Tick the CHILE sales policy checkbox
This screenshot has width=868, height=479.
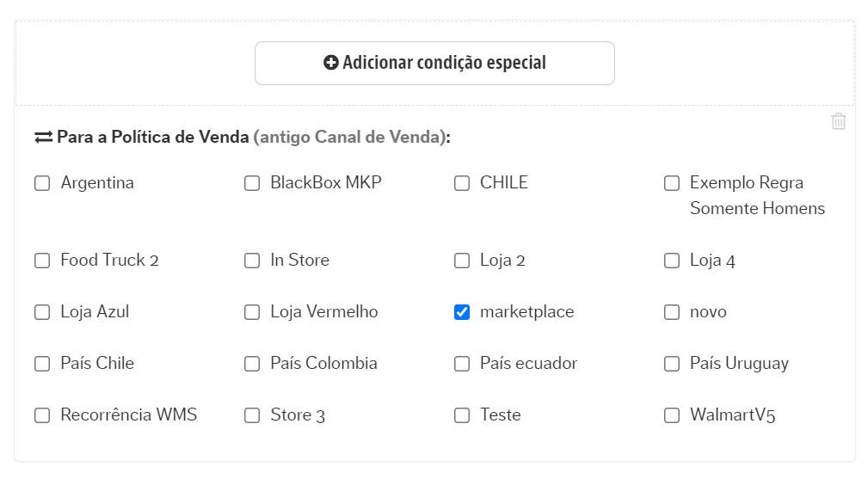click(462, 183)
